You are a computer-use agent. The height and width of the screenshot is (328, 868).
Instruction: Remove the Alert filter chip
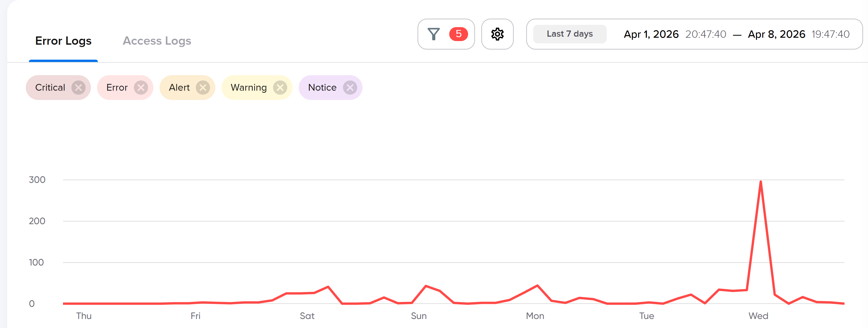click(x=203, y=88)
